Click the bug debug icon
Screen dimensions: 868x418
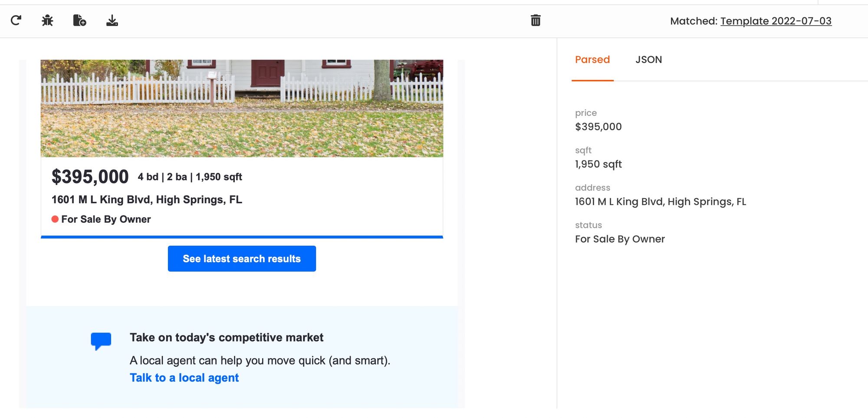click(47, 20)
